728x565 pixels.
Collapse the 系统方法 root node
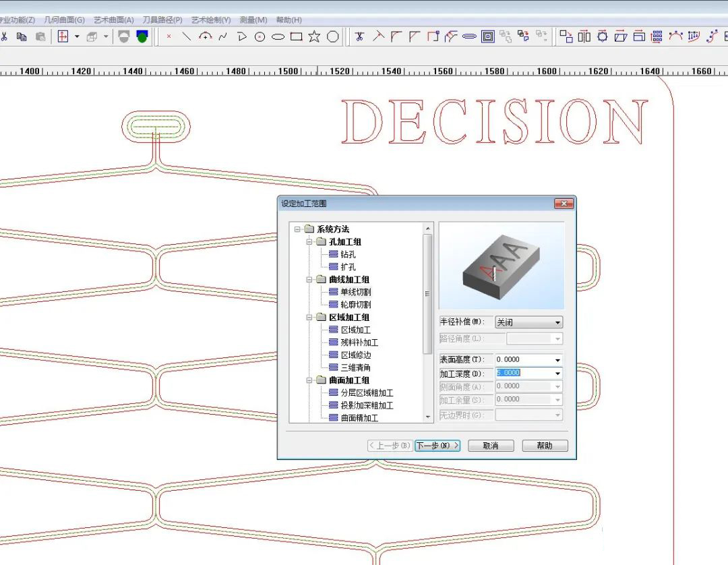point(297,229)
